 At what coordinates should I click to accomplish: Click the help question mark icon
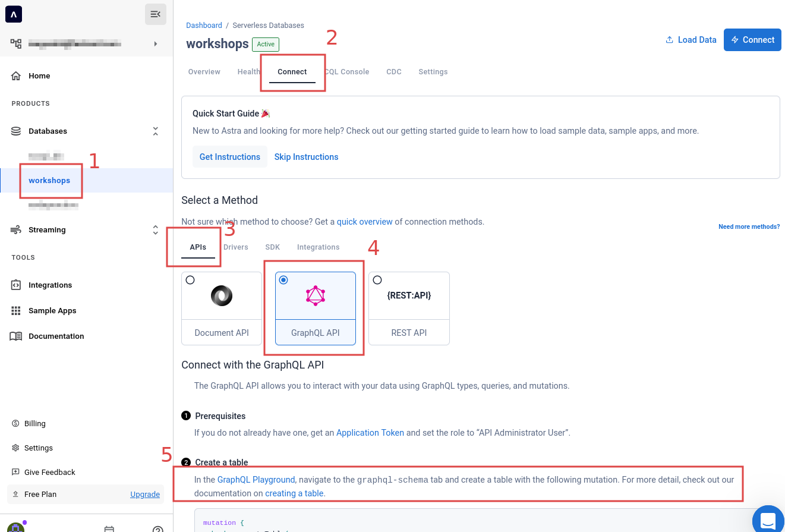157,529
